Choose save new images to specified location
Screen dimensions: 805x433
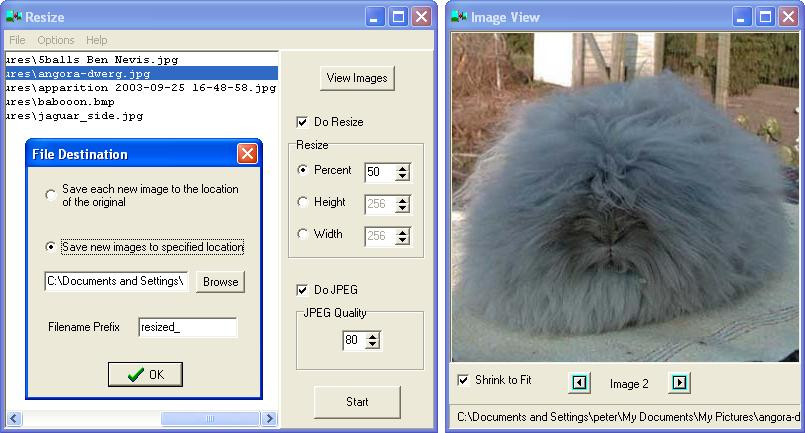tap(50, 247)
